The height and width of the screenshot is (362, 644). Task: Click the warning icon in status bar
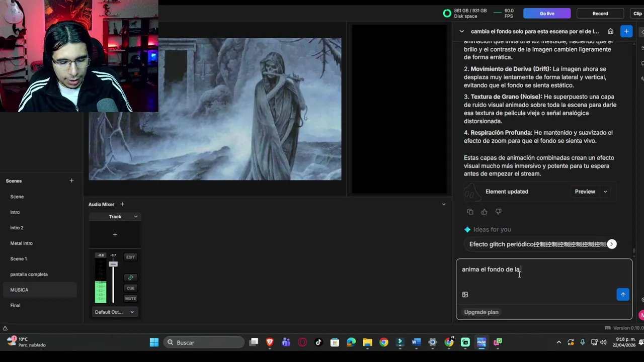[5, 328]
